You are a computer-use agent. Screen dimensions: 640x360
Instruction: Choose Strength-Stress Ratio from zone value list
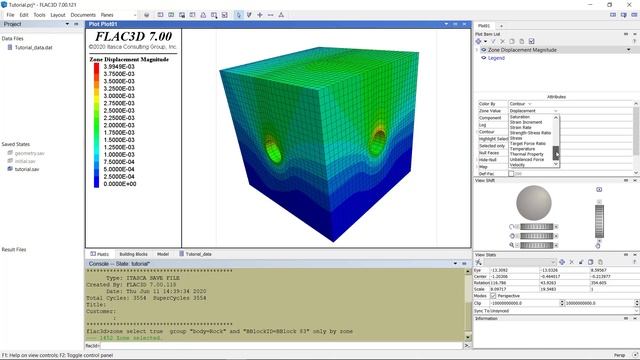[x=530, y=133]
